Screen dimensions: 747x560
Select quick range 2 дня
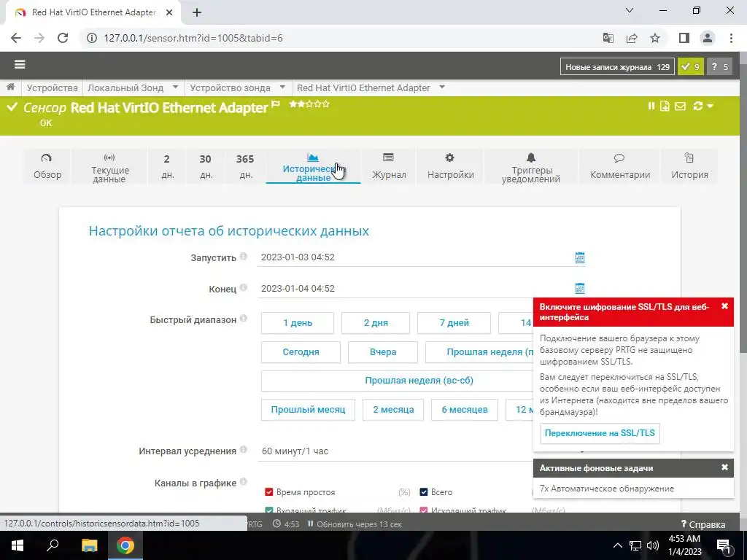[x=376, y=323]
